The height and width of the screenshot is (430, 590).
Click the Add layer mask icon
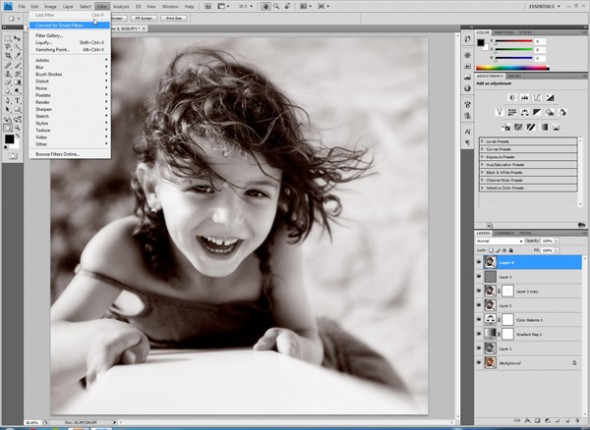[538, 421]
